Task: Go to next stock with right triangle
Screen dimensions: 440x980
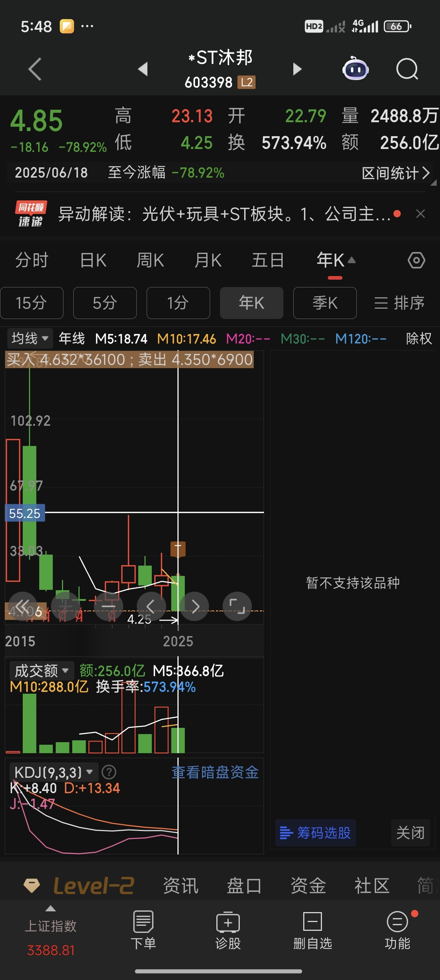Action: point(297,69)
